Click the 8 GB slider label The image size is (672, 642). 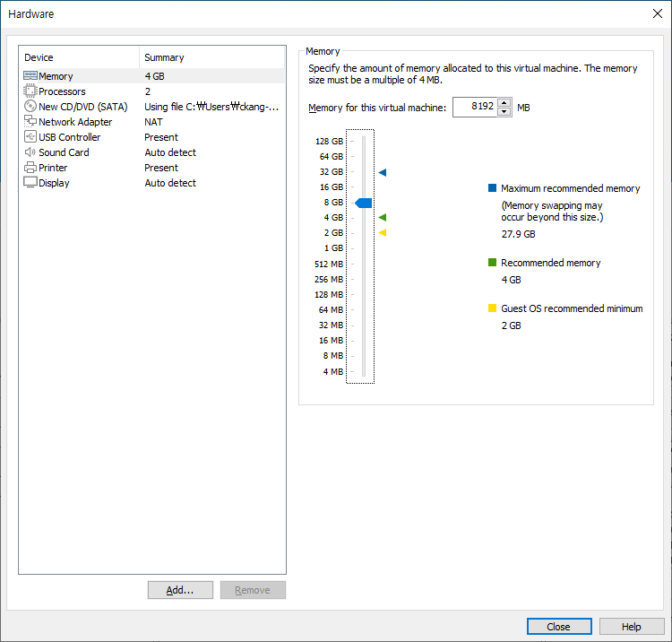point(333,202)
